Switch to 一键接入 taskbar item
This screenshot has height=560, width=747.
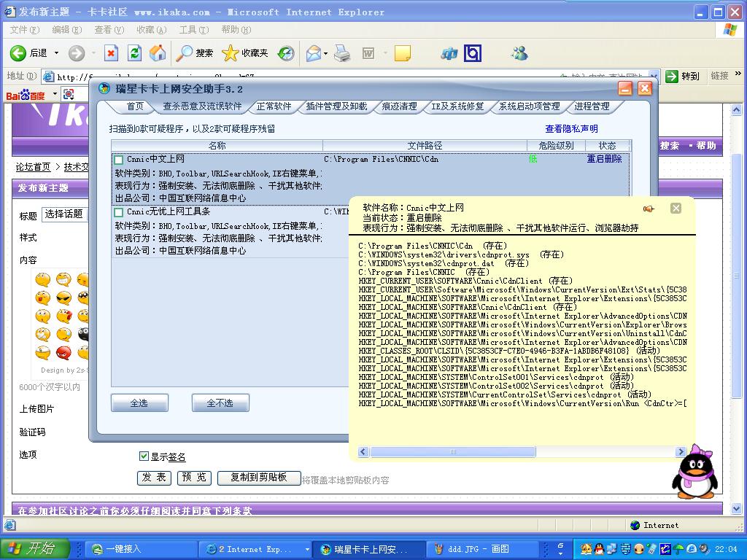pos(142,549)
